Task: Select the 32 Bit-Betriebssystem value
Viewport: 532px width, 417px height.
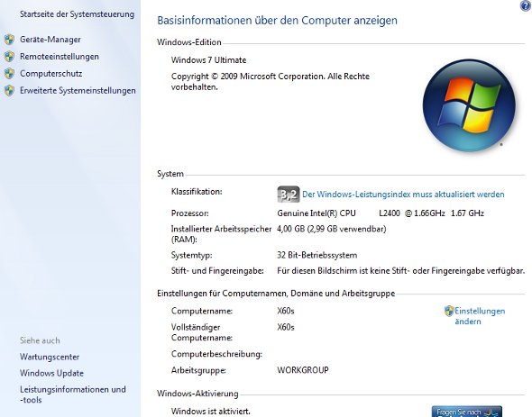Action: 316,255
